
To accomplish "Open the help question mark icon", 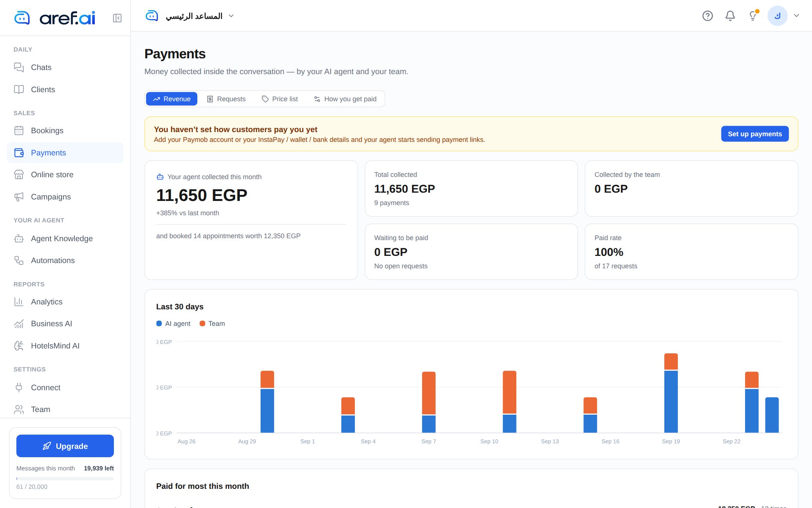I will (x=707, y=16).
